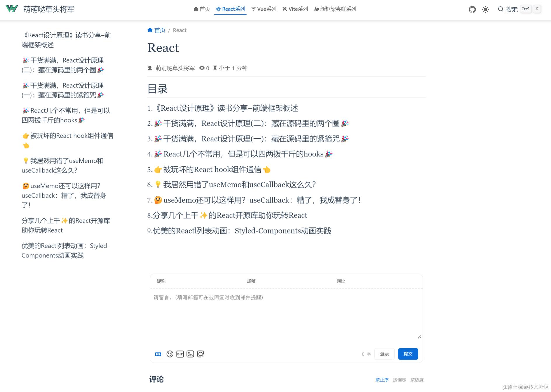Viewport: 551px width, 392px height.
Task: Sort comments by 按热度
Action: click(417, 380)
